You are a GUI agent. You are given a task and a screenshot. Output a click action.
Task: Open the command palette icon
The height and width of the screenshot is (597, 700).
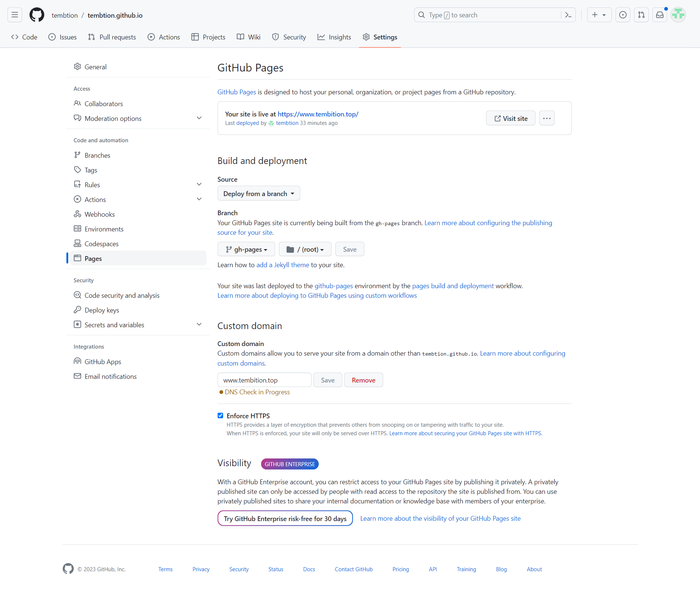point(568,15)
